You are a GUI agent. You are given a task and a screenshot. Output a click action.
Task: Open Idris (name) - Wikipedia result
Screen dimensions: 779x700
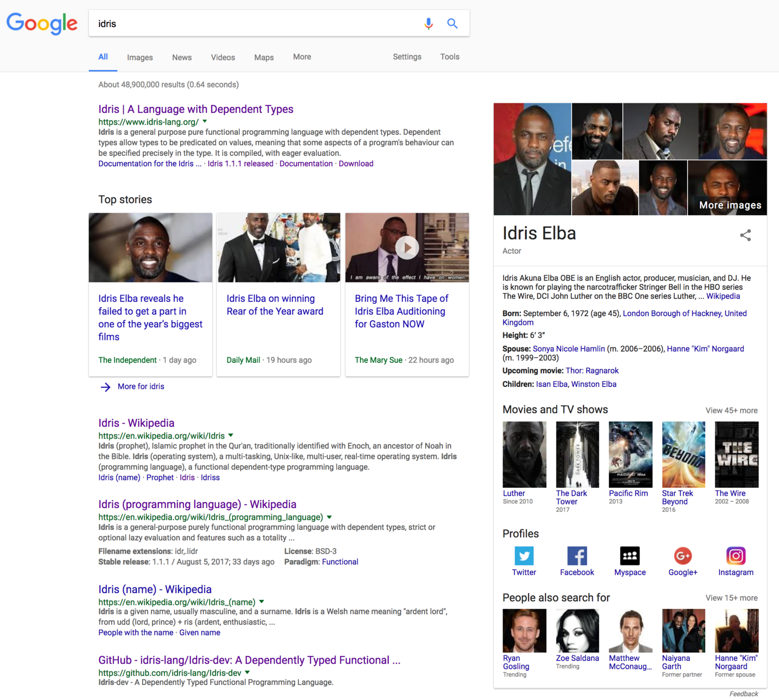click(155, 590)
